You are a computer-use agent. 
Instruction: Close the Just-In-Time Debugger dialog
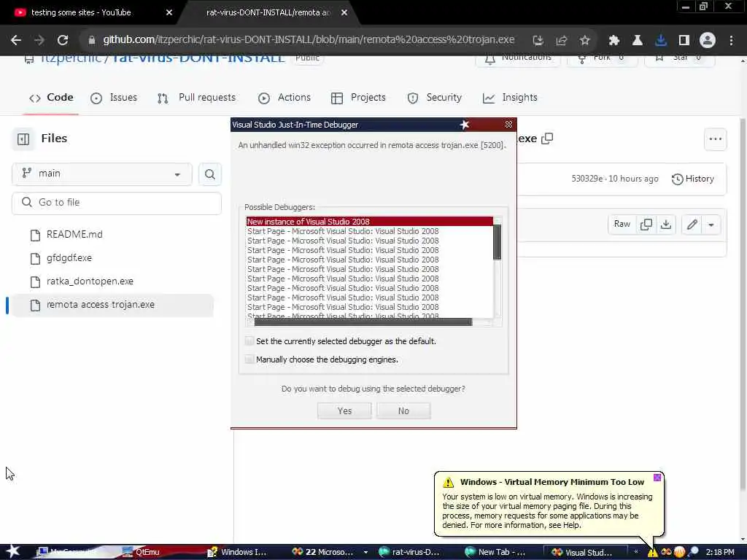(508, 124)
